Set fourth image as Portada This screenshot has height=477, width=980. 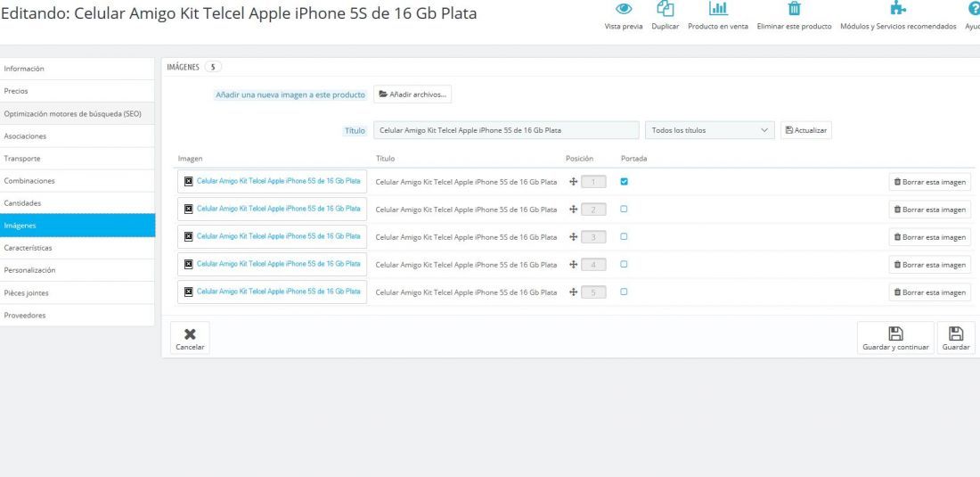pos(624,264)
